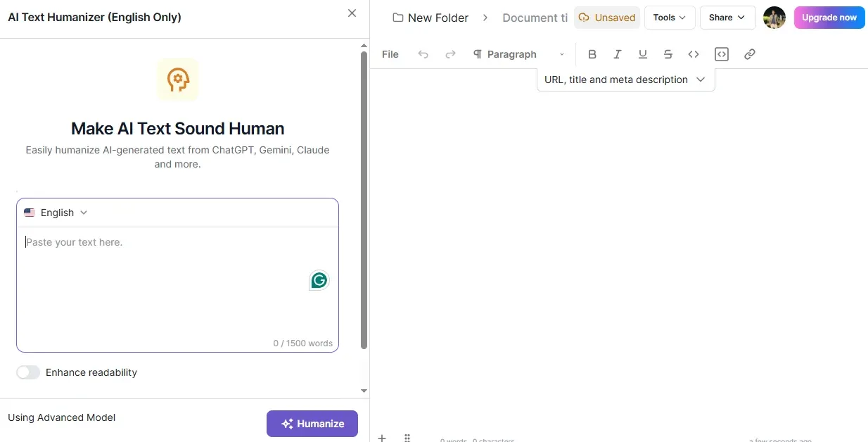Screen dimensions: 868x442
Task: Open the Grammarly icon in text box
Action: pyautogui.click(x=319, y=281)
